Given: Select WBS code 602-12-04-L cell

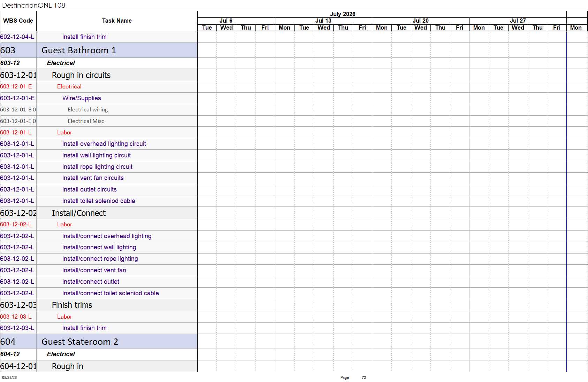Looking at the screenshot, I should point(18,37).
